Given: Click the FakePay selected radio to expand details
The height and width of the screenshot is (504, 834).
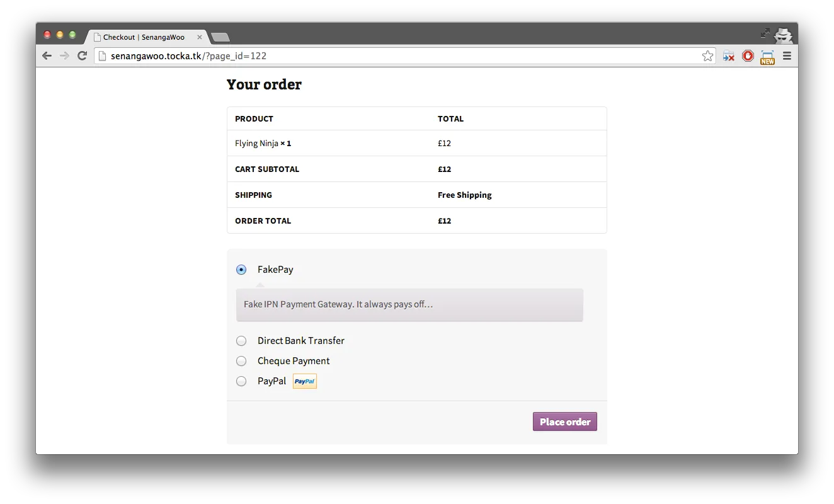Looking at the screenshot, I should click(241, 269).
